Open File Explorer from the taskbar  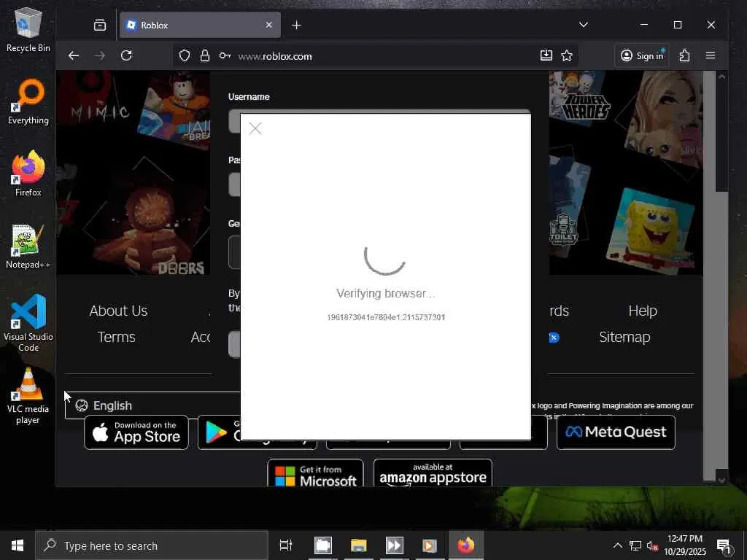(x=358, y=545)
